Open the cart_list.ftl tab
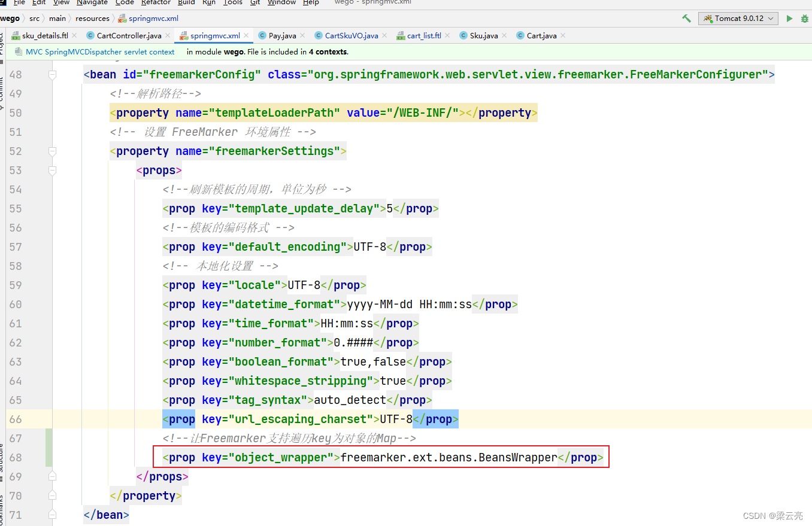 tap(424, 36)
